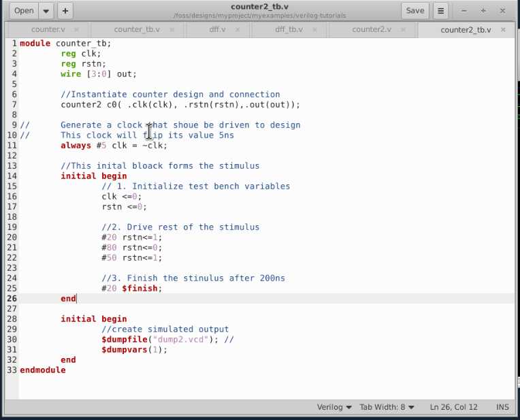
Task: Maximize the gedit window
Action: click(x=483, y=10)
